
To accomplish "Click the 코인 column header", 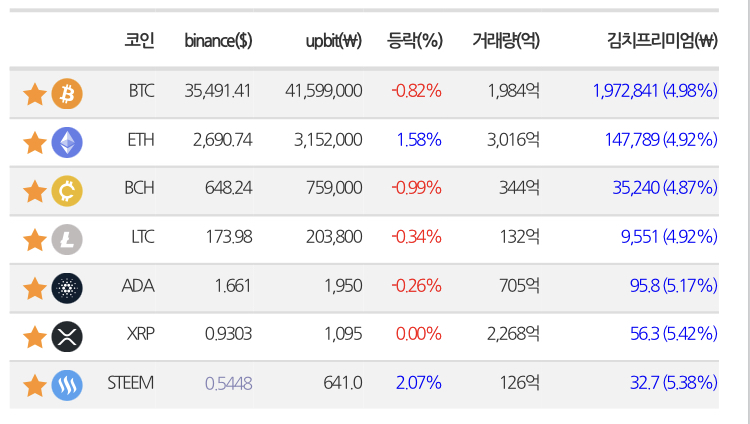I will [139, 41].
